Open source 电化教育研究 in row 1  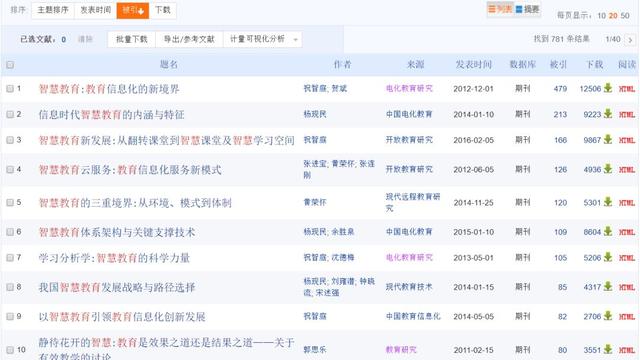pyautogui.click(x=409, y=88)
